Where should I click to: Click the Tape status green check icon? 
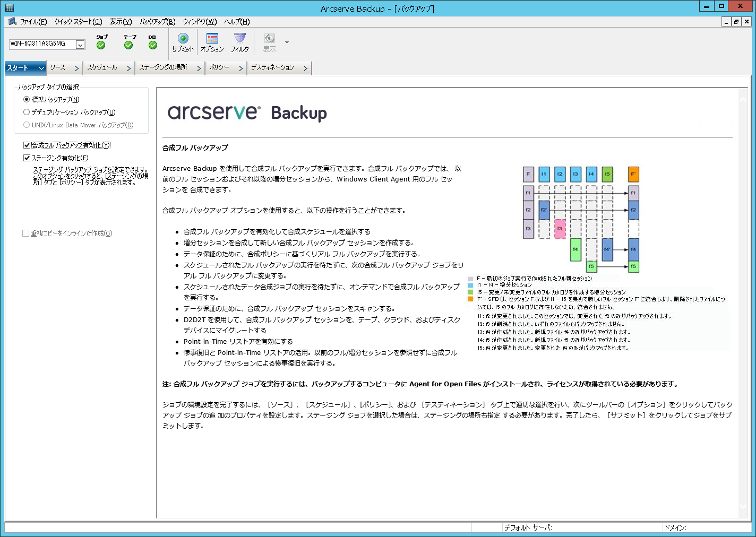[x=128, y=46]
